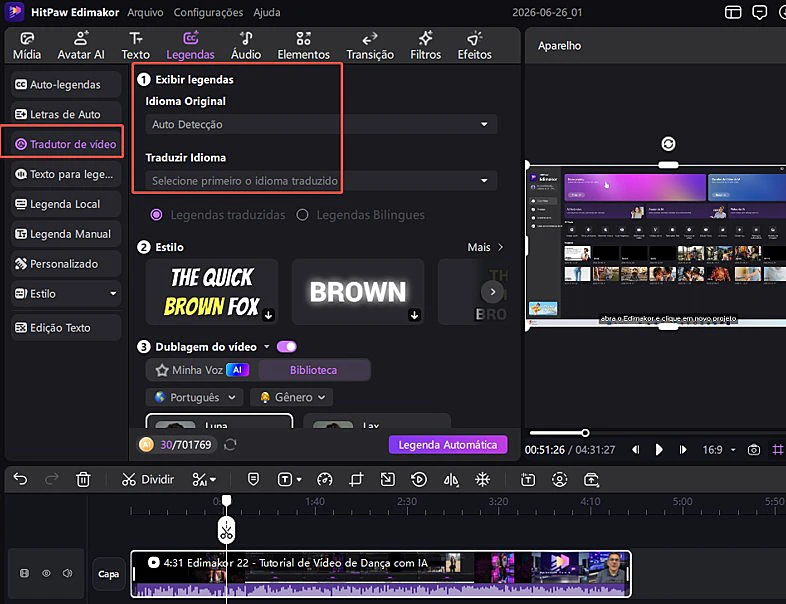This screenshot has height=604, width=786.
Task: Open the Transição tab
Action: (369, 46)
